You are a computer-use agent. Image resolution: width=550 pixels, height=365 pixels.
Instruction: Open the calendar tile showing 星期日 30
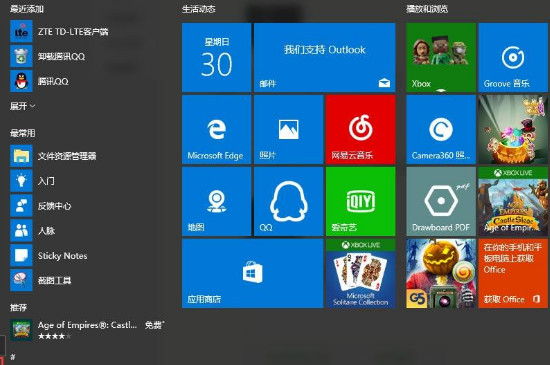click(x=216, y=58)
